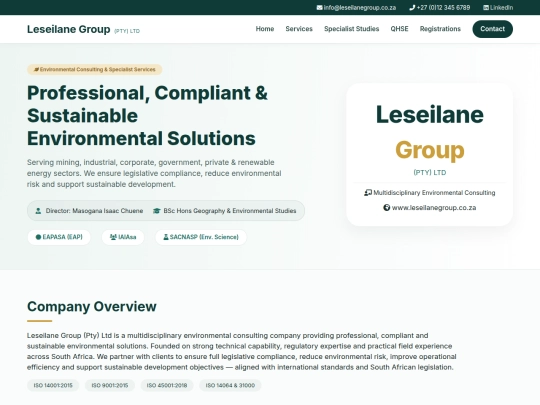Go to the Services page

[x=299, y=29]
